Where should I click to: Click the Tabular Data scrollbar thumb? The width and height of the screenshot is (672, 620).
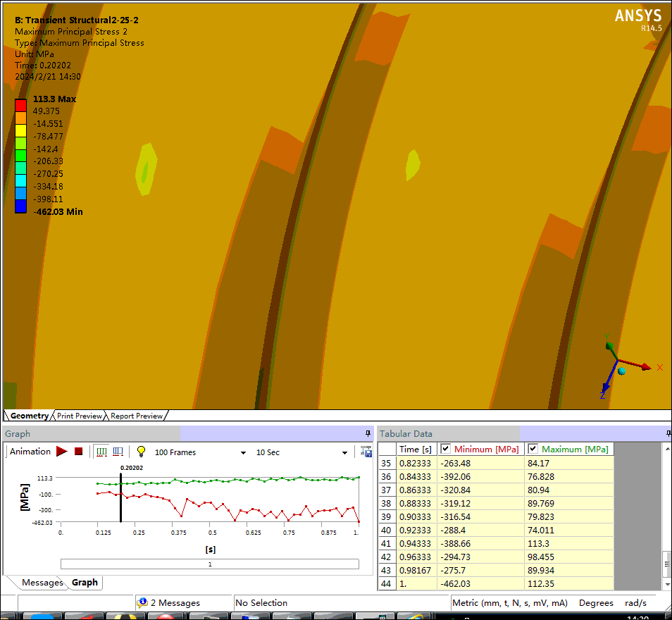[x=667, y=564]
